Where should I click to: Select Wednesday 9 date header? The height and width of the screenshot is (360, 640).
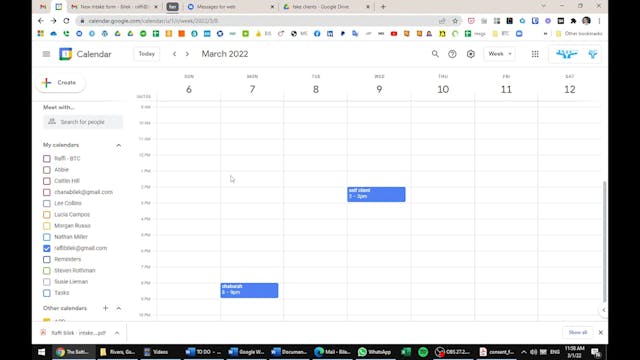[379, 89]
